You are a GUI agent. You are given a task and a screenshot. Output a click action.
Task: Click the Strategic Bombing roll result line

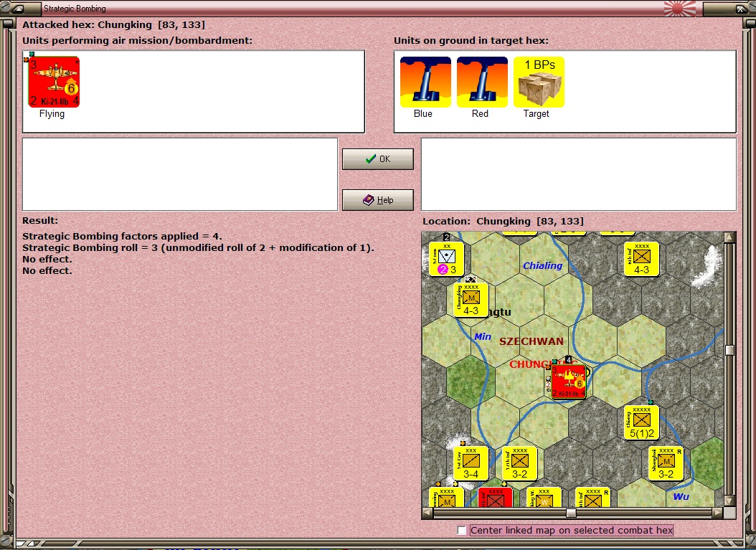tap(198, 248)
